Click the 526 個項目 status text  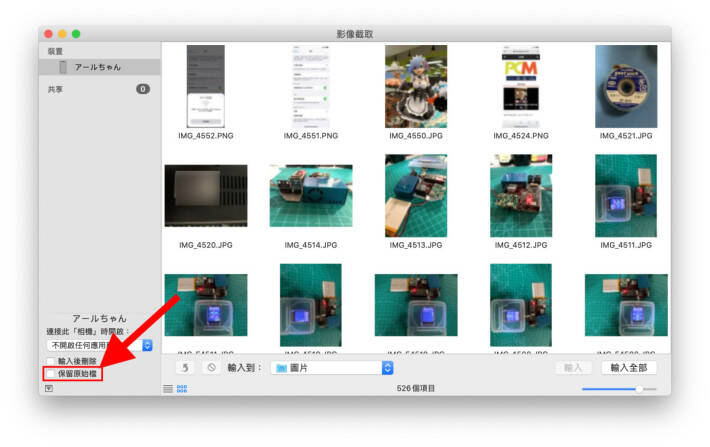[416, 388]
